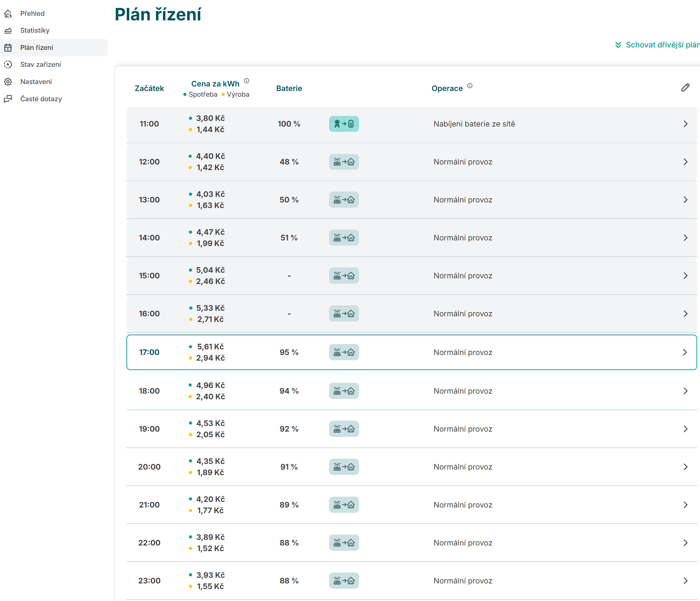This screenshot has height=601, width=700.
Task: Click the Nastavení gear icon in sidebar
Action: point(8,82)
